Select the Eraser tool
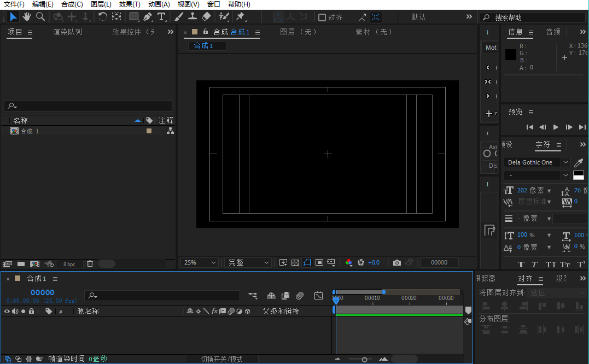This screenshot has width=589, height=364. (x=206, y=17)
